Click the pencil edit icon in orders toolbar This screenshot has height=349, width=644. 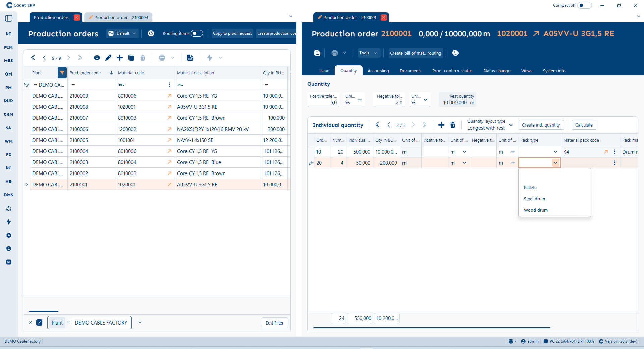click(x=108, y=58)
